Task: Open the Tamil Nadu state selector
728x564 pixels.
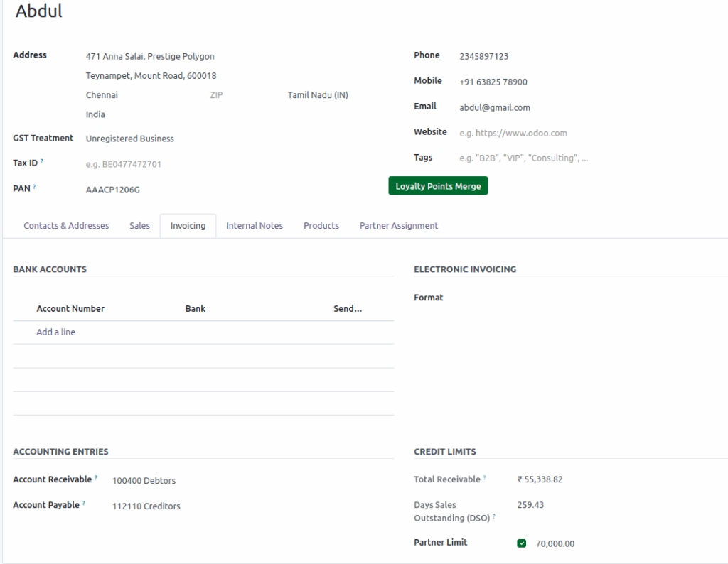Action: (x=318, y=94)
